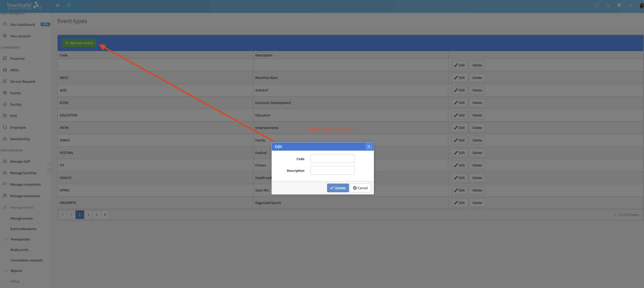Go to page 2 of the grid
Screen dimensions: 644x288
(88, 215)
